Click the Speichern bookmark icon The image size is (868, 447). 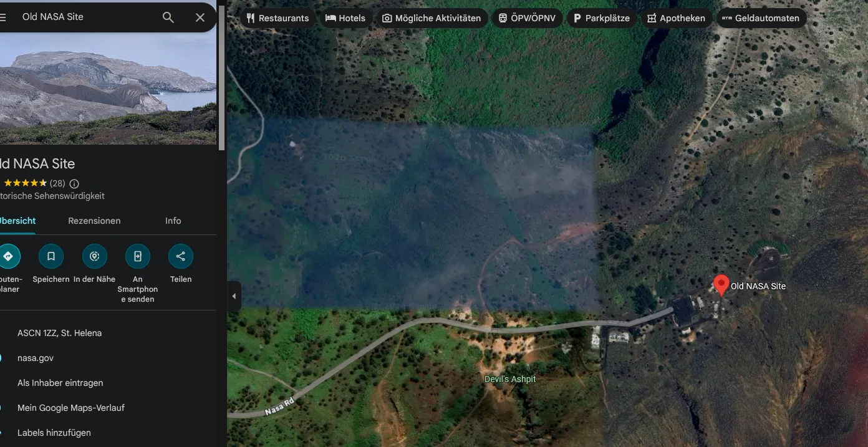(51, 256)
